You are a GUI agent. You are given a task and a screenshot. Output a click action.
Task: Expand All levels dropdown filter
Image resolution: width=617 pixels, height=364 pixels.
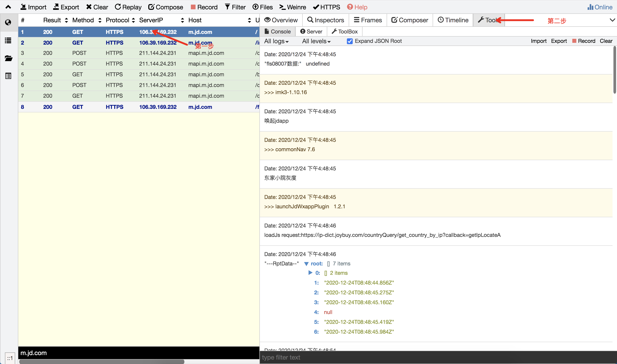316,41
